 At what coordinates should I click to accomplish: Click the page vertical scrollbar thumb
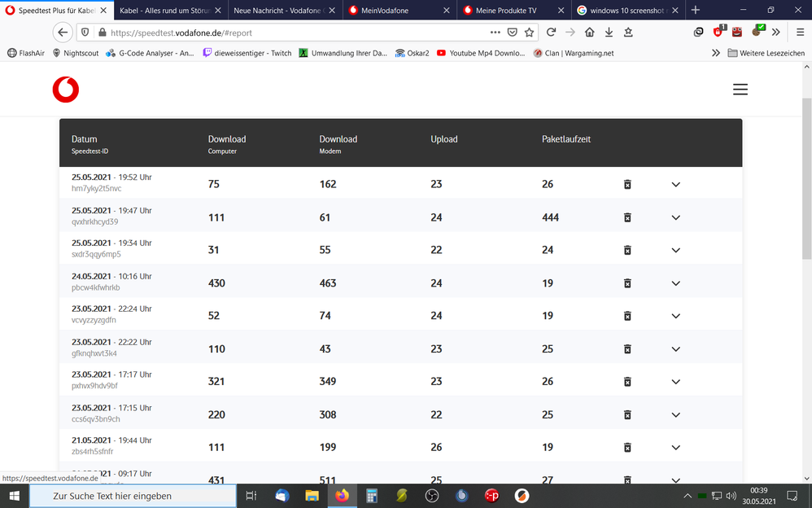807,177
